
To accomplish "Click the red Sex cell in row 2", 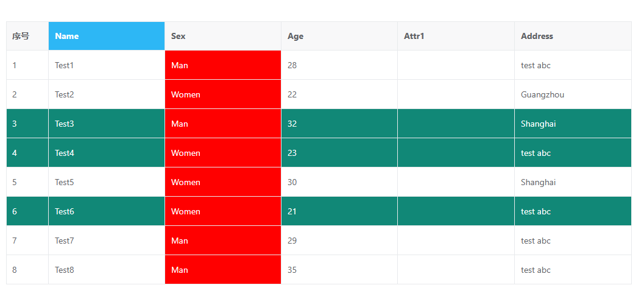I will (x=222, y=94).
